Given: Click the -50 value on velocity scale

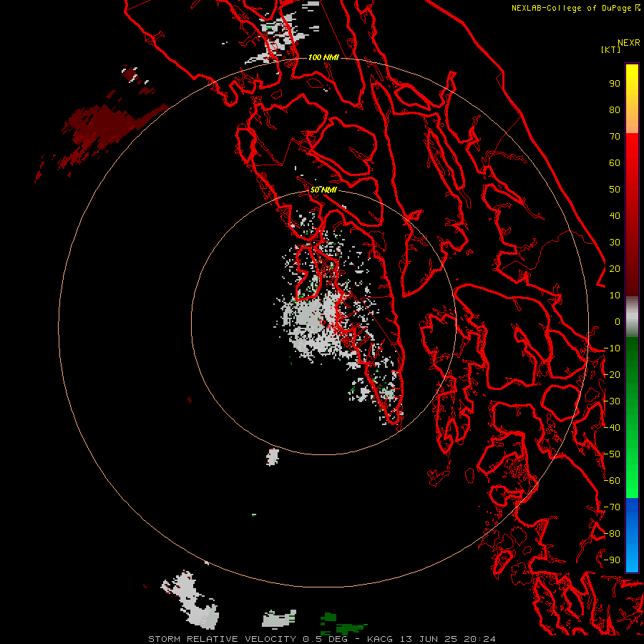Looking at the screenshot, I should pos(612,454).
